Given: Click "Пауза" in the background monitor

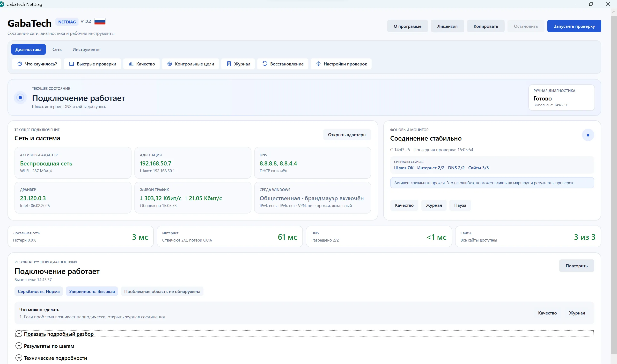Looking at the screenshot, I should (x=460, y=205).
